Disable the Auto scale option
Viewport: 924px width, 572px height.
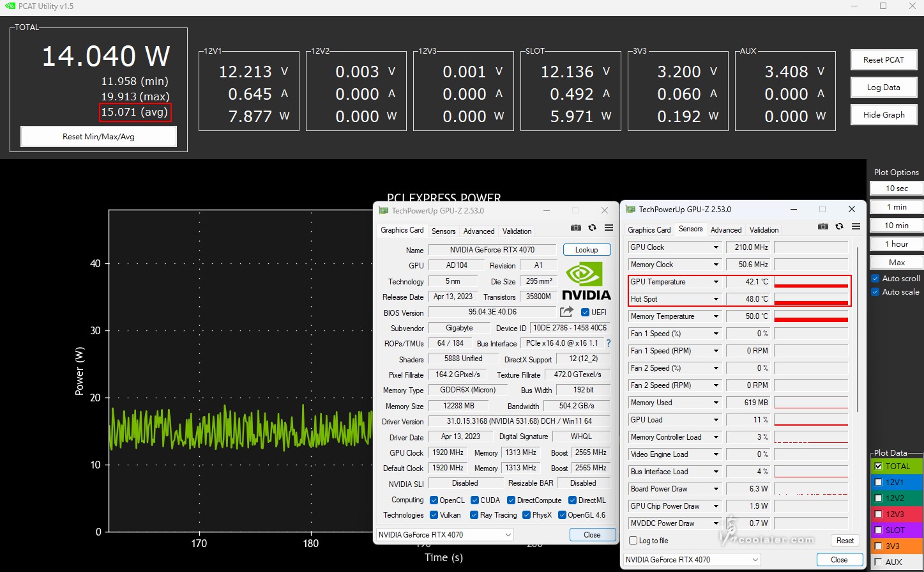coord(875,292)
